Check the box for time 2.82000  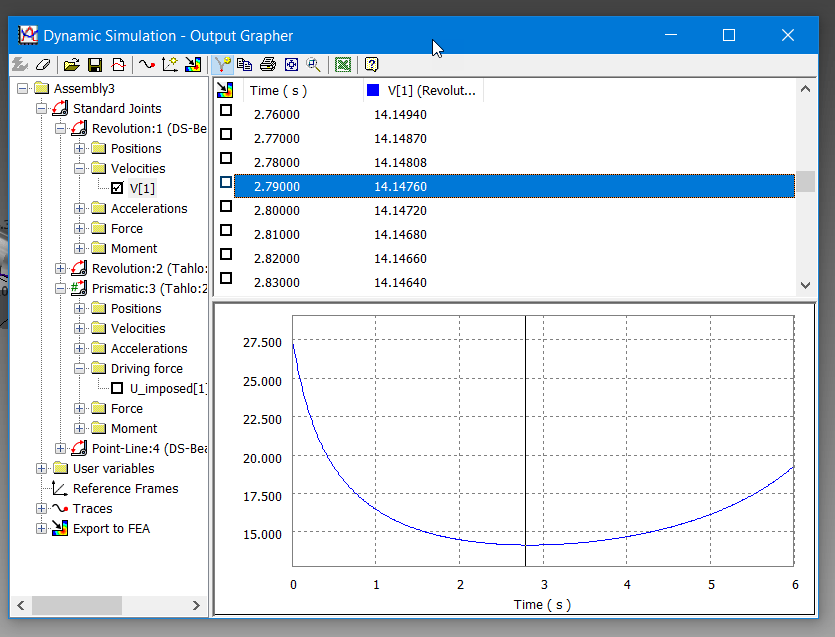pos(226,254)
